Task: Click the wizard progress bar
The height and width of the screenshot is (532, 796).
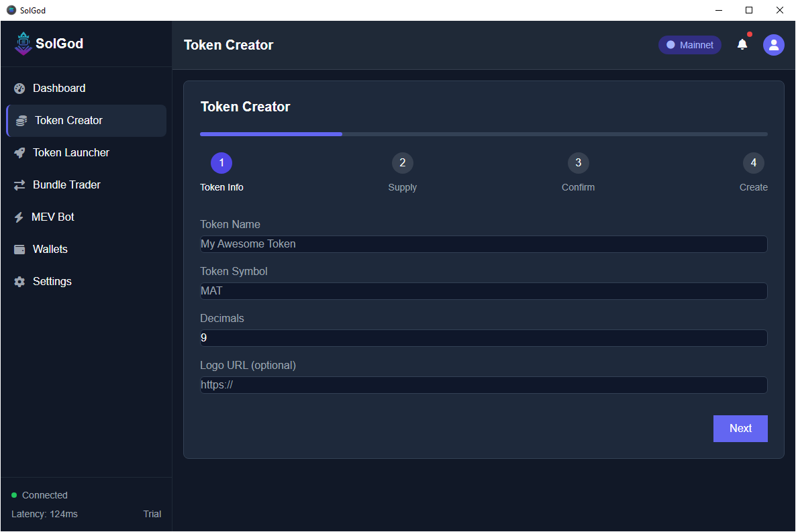Action: click(x=483, y=134)
